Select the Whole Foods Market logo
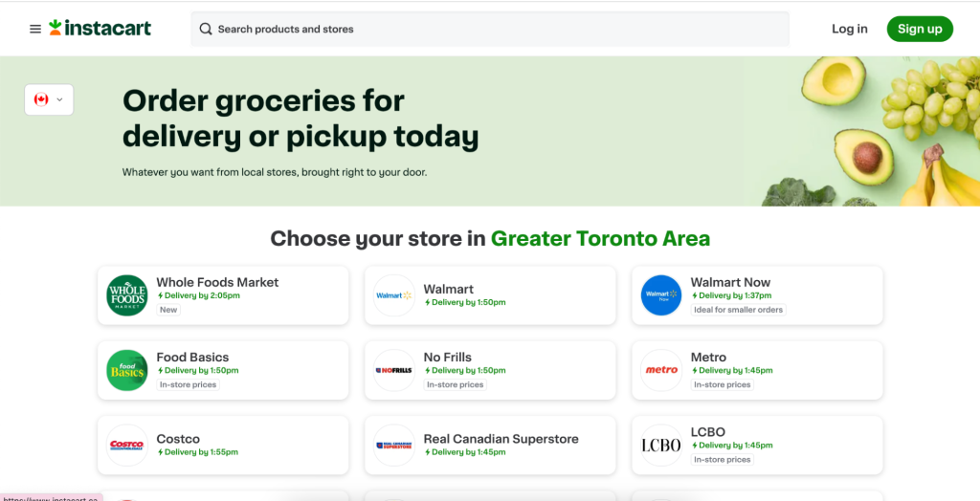The image size is (980, 501). [127, 295]
